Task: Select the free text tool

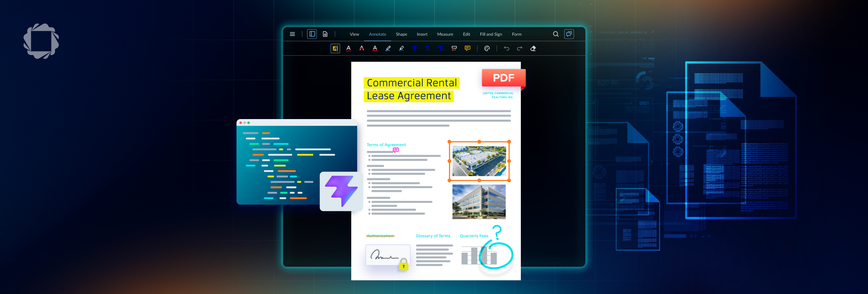Action: coord(415,49)
